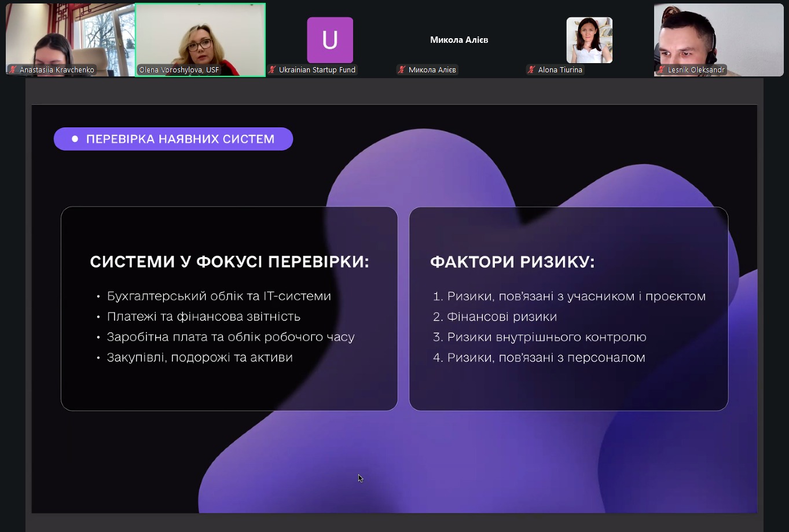Click the name label 'Lesnik Oleksandr'
This screenshot has width=789, height=532.
point(696,70)
